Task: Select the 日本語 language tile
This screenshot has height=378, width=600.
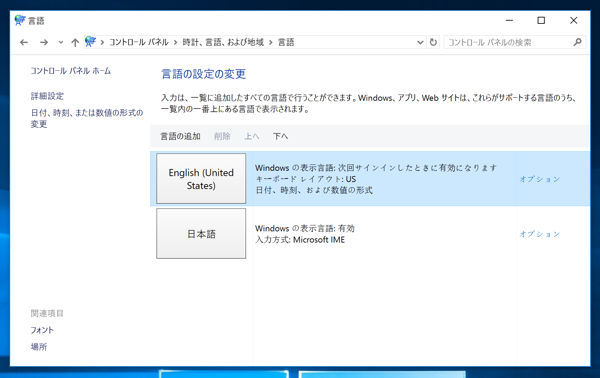Action: [201, 233]
